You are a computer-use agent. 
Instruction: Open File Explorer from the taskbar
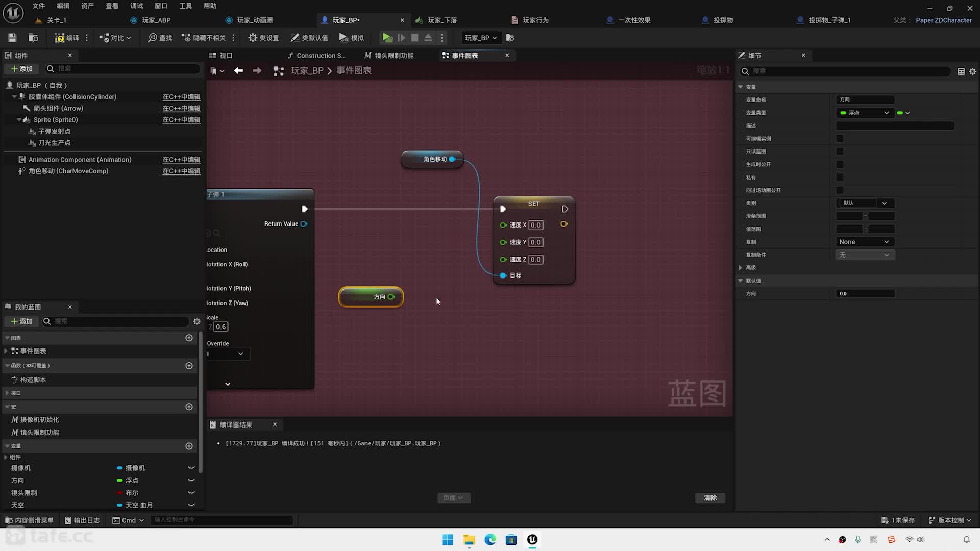click(469, 540)
